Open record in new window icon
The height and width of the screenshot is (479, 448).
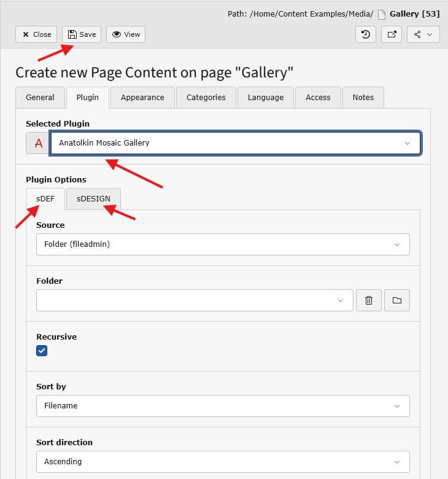tap(392, 34)
